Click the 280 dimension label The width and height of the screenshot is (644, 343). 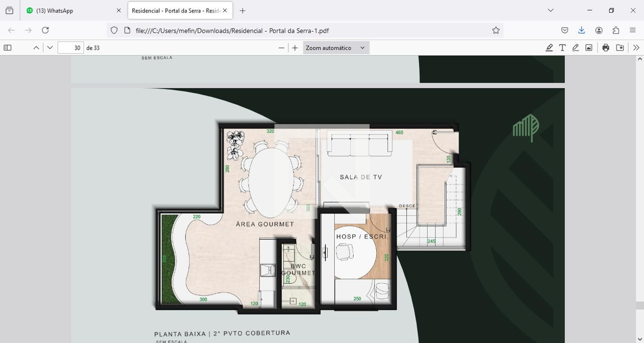227,169
